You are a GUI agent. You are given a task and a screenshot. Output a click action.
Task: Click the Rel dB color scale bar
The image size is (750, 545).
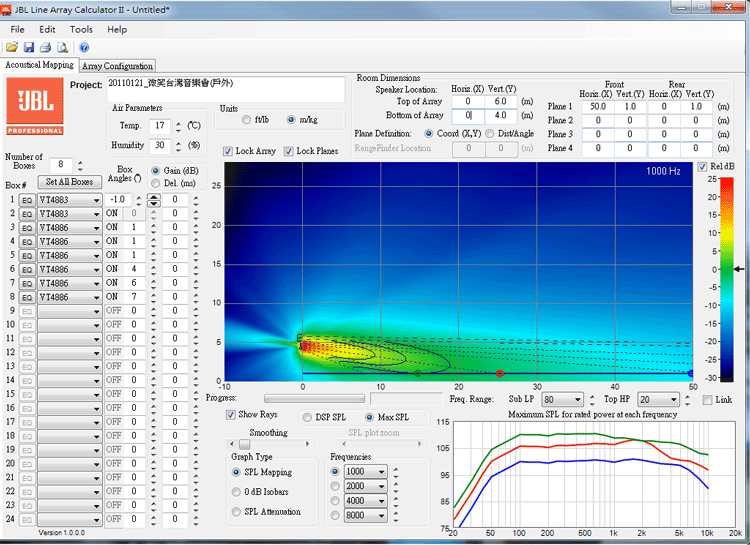[x=727, y=279]
